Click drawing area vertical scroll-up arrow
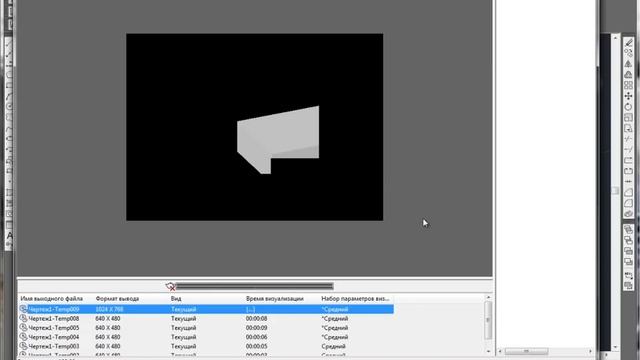The height and width of the screenshot is (360, 640). pos(616,38)
